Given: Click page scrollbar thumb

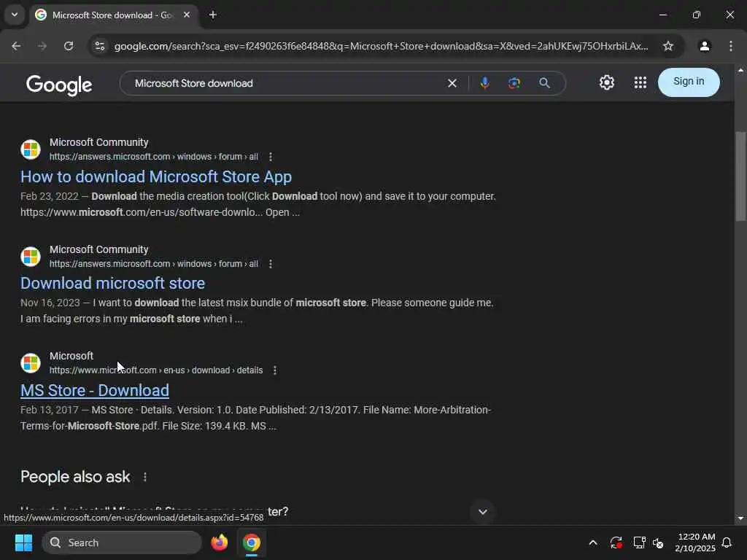Looking at the screenshot, I should point(740,176).
